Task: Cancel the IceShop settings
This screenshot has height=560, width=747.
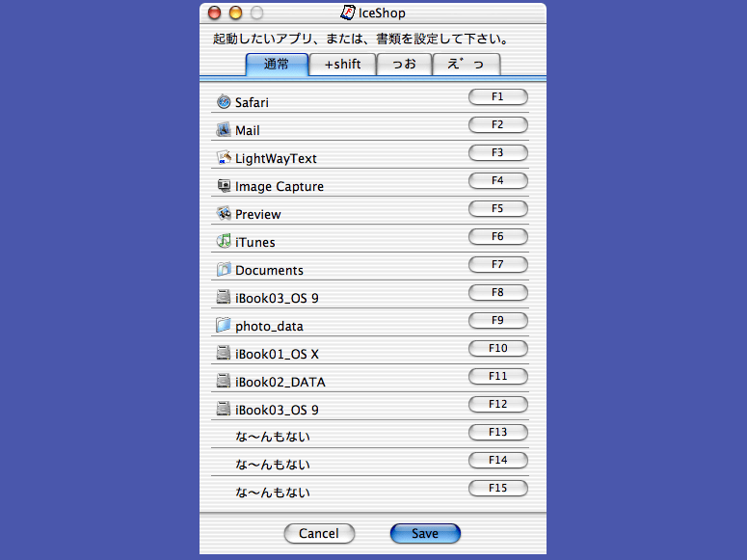Action: click(319, 533)
